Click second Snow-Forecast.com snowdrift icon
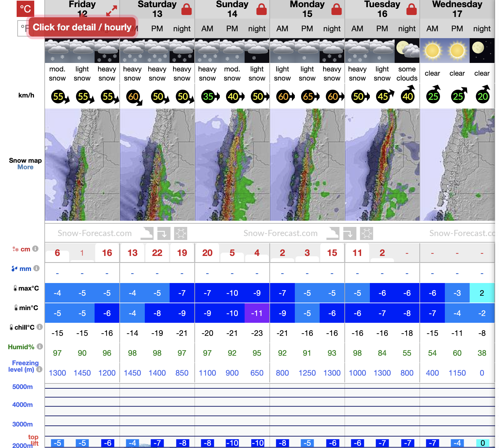Screen dimensions: 499x448 pyautogui.click(x=333, y=233)
